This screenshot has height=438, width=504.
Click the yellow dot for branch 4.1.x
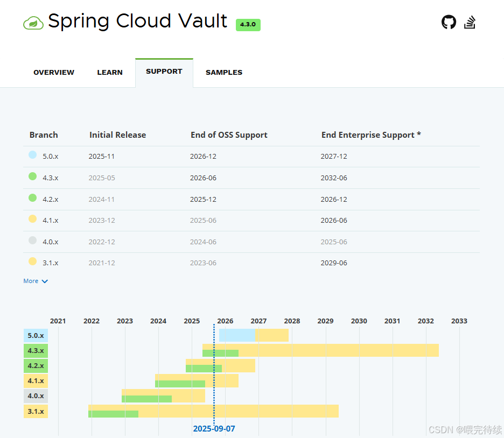[x=32, y=219]
